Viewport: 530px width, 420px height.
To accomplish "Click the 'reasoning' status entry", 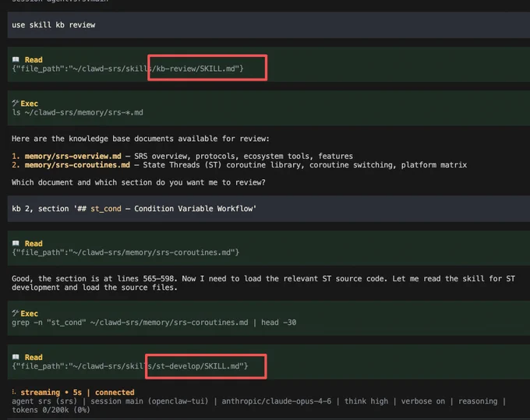I will (x=478, y=401).
